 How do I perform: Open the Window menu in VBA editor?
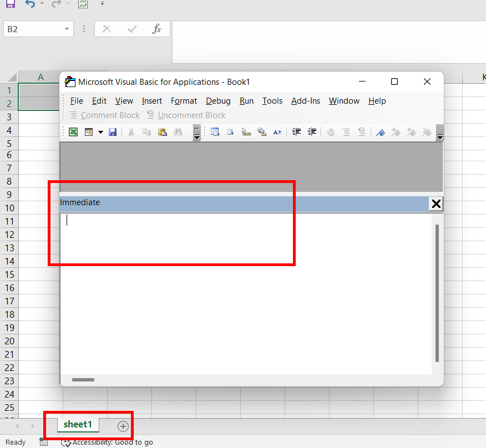[344, 101]
